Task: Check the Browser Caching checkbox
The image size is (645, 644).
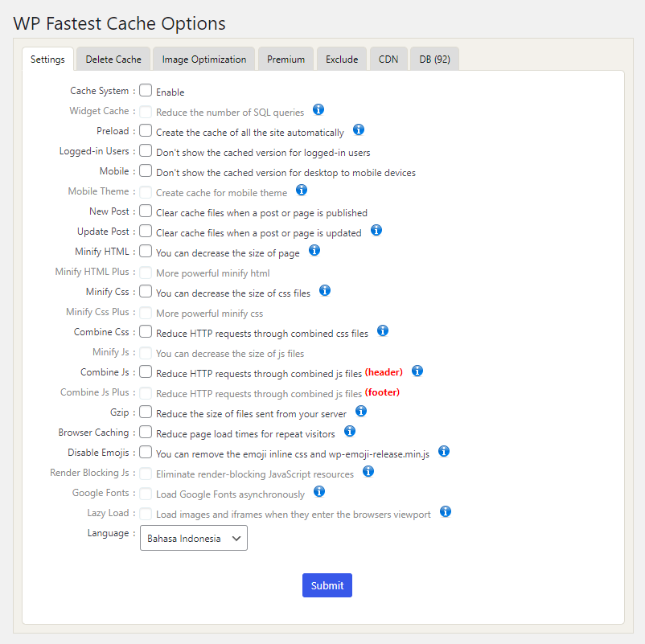Action: click(x=146, y=433)
